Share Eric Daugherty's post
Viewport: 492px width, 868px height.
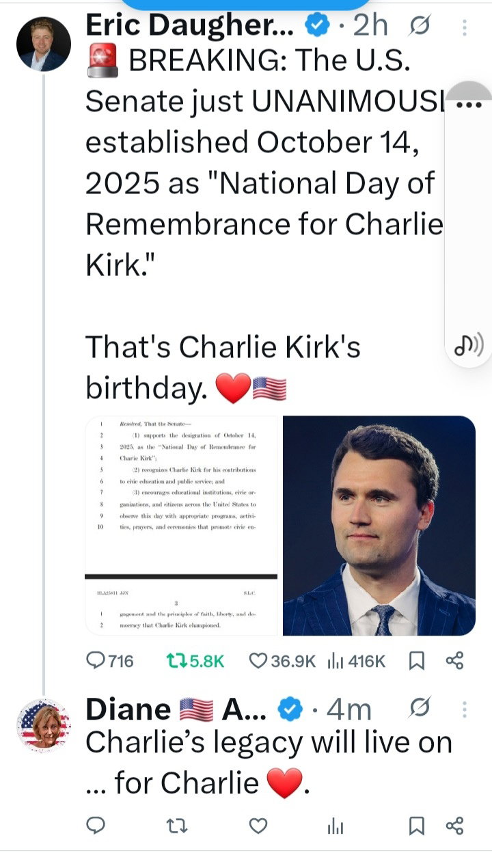click(x=454, y=660)
